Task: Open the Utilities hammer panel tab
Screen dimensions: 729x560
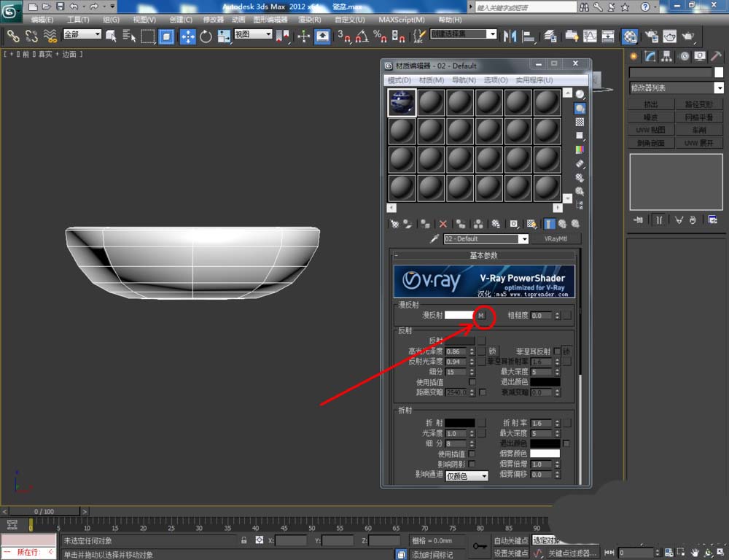Action: coord(717,56)
